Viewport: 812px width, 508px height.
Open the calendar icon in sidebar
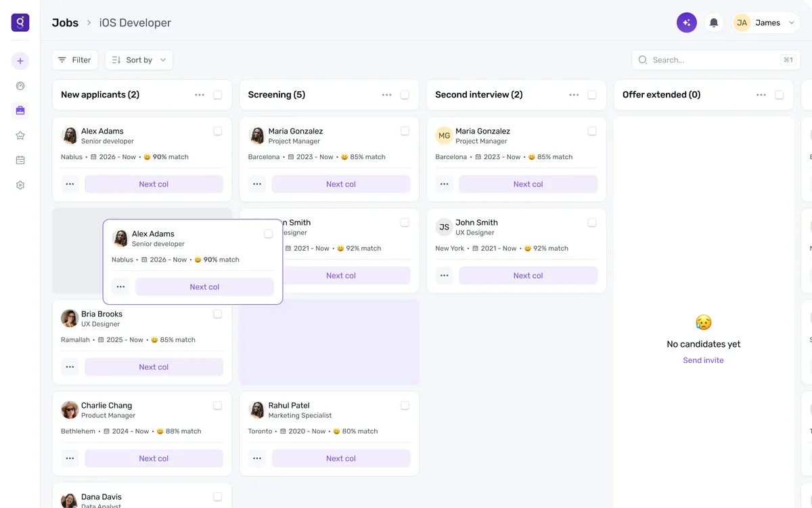tap(20, 161)
